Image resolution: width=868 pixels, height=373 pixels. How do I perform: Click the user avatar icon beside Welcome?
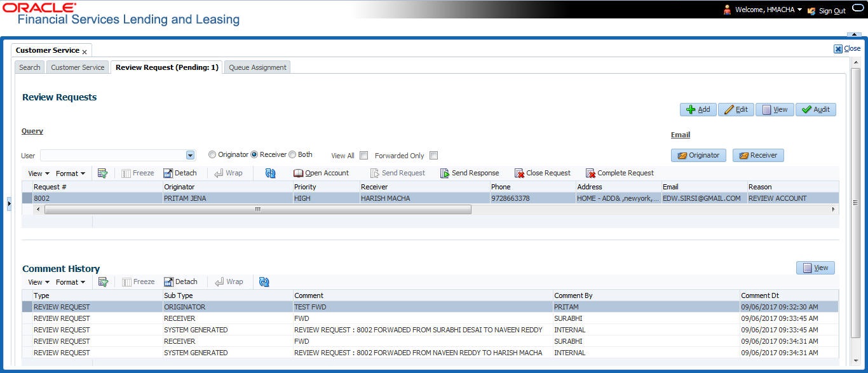point(727,10)
